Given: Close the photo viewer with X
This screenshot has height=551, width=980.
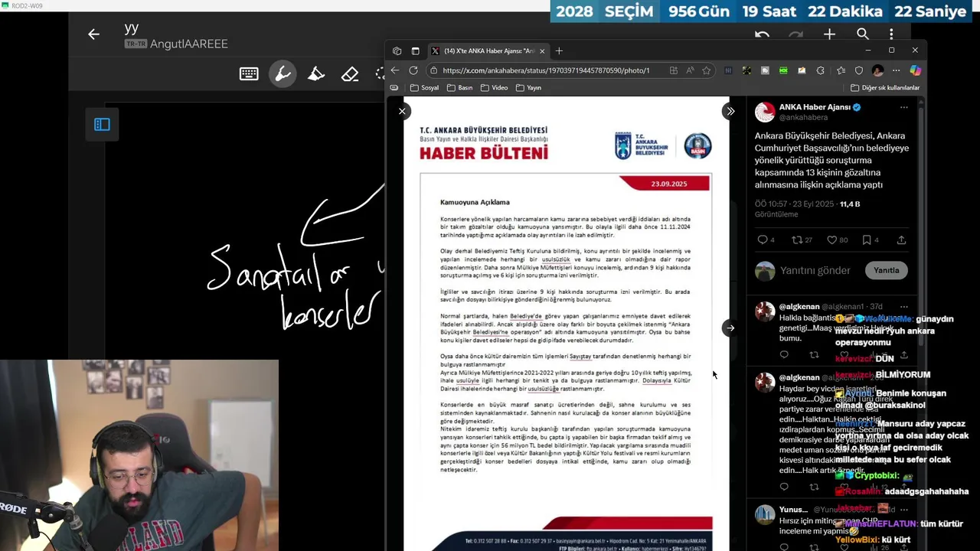Looking at the screenshot, I should pyautogui.click(x=402, y=112).
